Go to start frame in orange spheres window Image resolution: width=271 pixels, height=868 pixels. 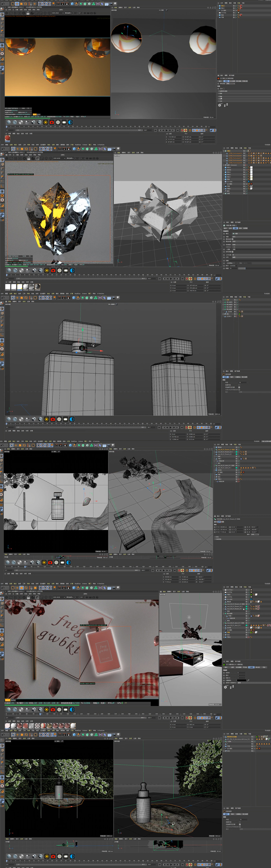(x=156, y=130)
